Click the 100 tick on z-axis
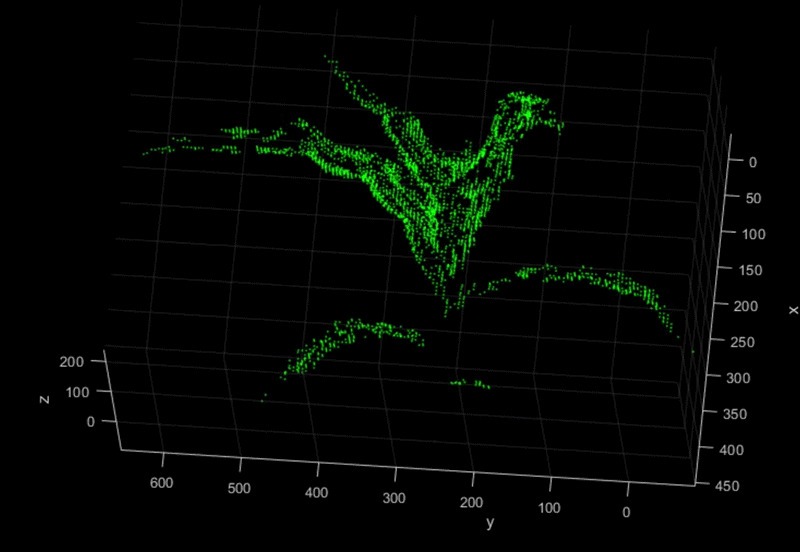This screenshot has height=552, width=800. pyautogui.click(x=78, y=392)
